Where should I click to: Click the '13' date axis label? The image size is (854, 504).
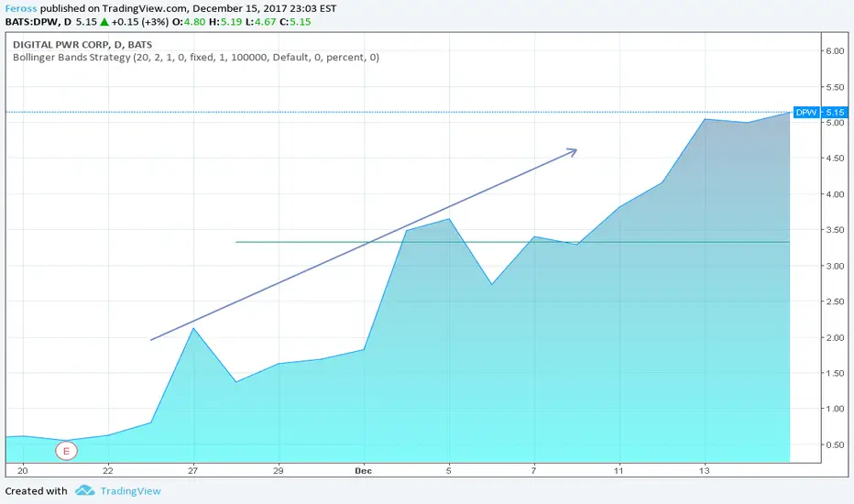pos(705,471)
